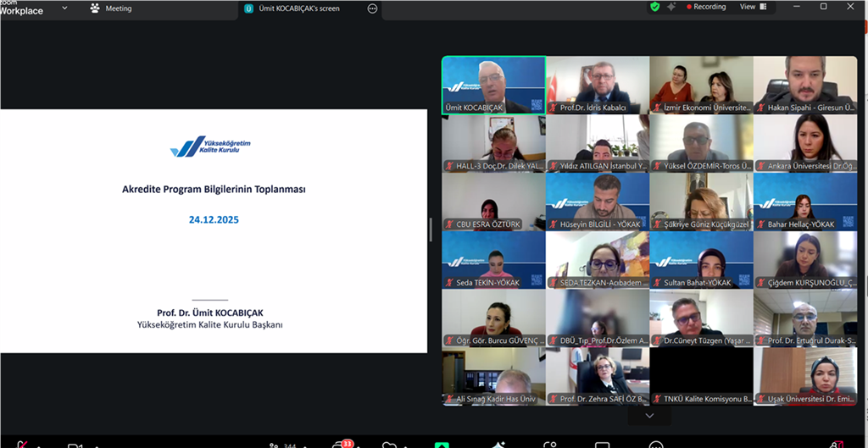This screenshot has width=868, height=448.
Task: Select the Ümit KOCABIÇAK's screen tab
Action: coord(292,8)
